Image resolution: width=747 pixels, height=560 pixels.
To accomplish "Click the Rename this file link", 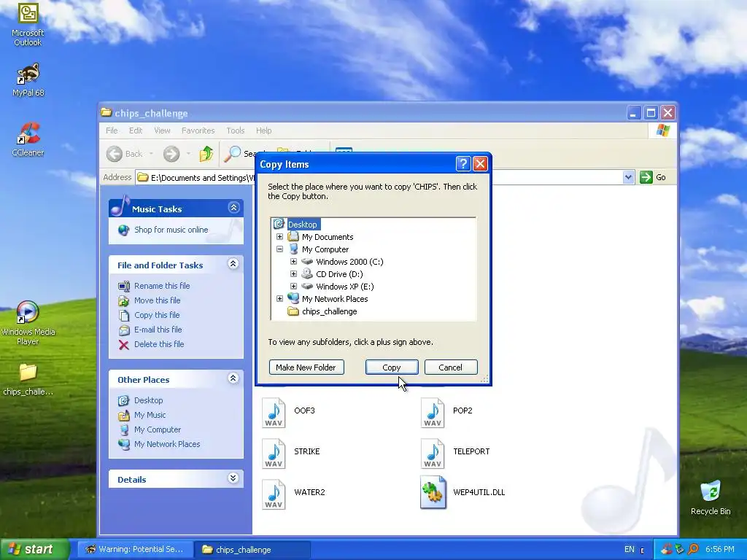I will (x=162, y=286).
